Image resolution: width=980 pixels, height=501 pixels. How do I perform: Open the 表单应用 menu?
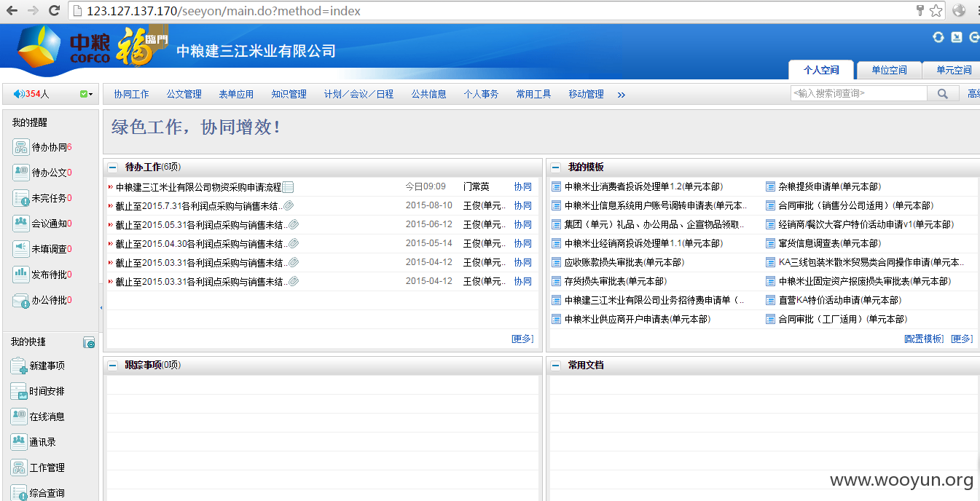[x=236, y=94]
